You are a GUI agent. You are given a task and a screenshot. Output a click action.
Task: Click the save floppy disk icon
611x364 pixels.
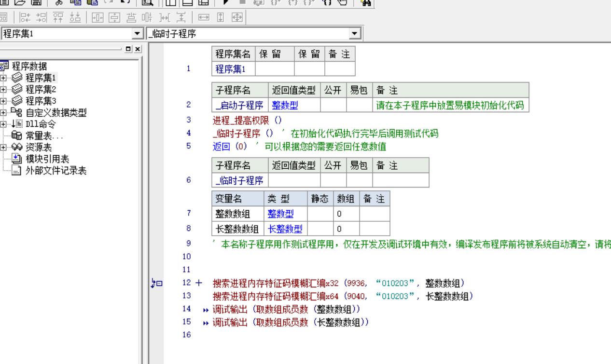(35, 2)
